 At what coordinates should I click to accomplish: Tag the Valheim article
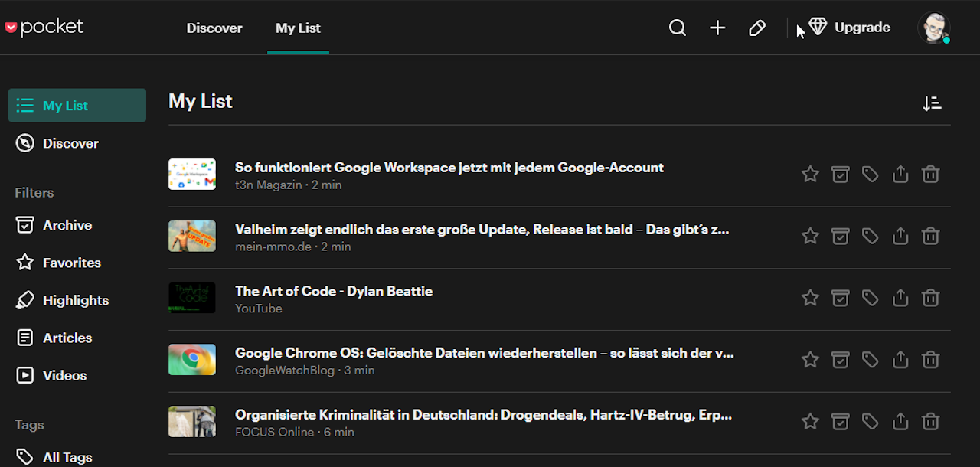[x=871, y=236]
